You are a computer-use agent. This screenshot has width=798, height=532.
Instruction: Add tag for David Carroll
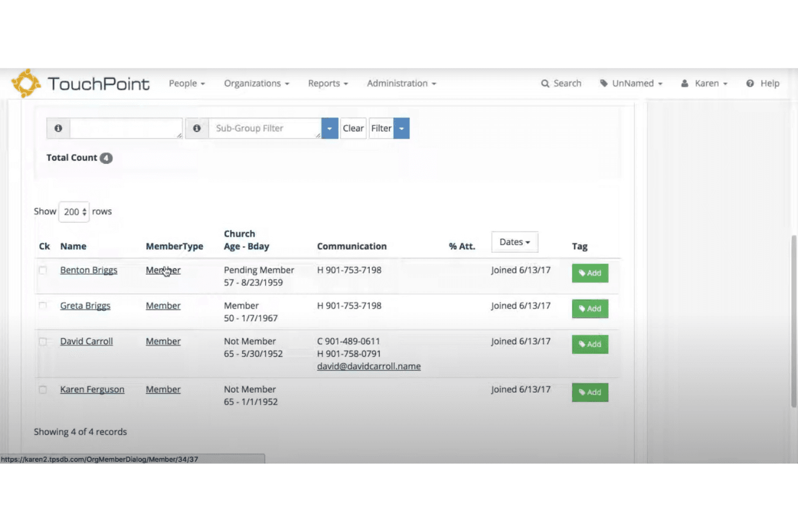(x=590, y=344)
